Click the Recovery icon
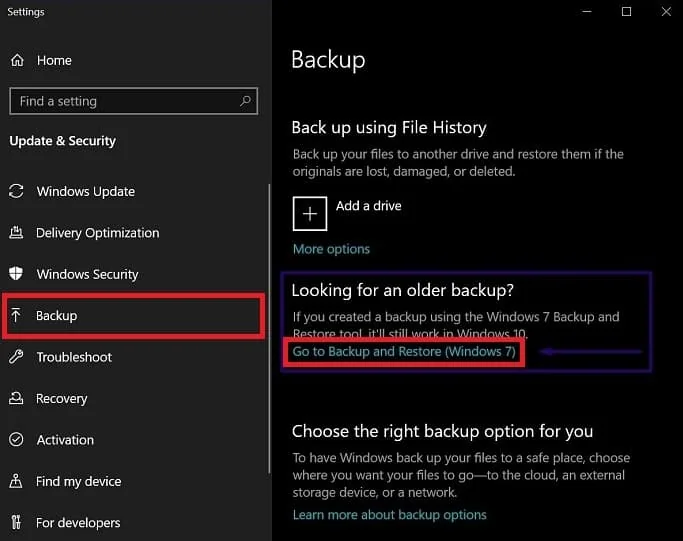Image resolution: width=683 pixels, height=541 pixels. [16, 398]
